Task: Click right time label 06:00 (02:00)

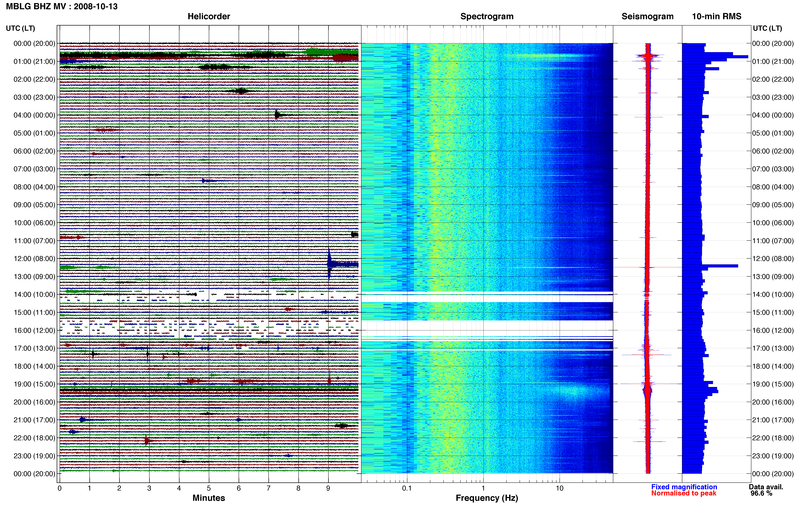Action: 773,151
